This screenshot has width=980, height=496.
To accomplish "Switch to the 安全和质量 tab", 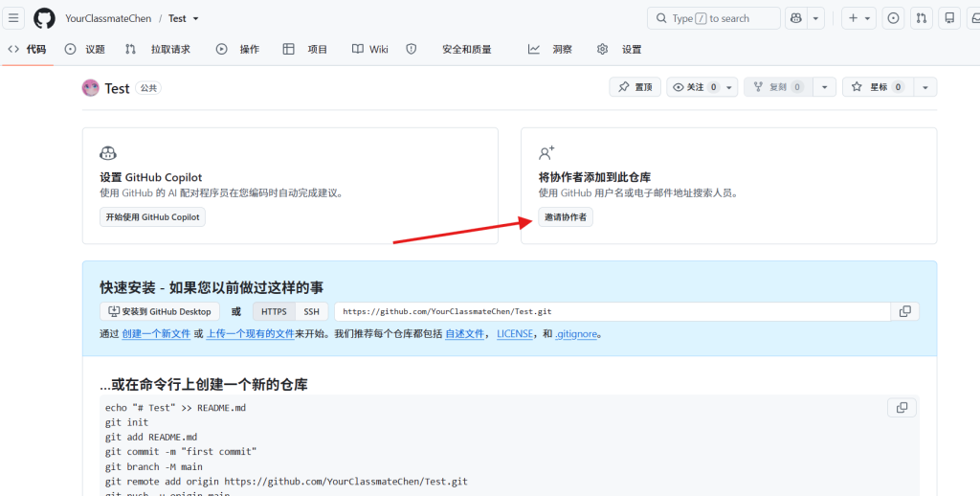I will (449, 49).
